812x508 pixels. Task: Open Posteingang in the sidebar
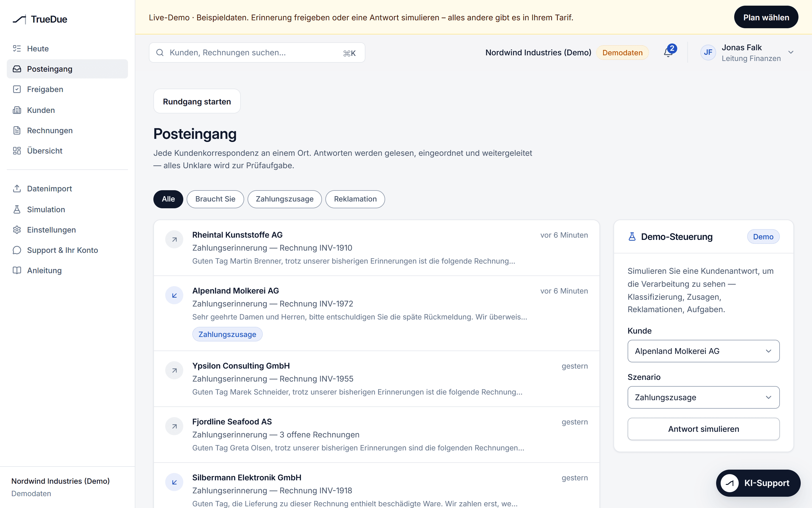click(x=67, y=69)
